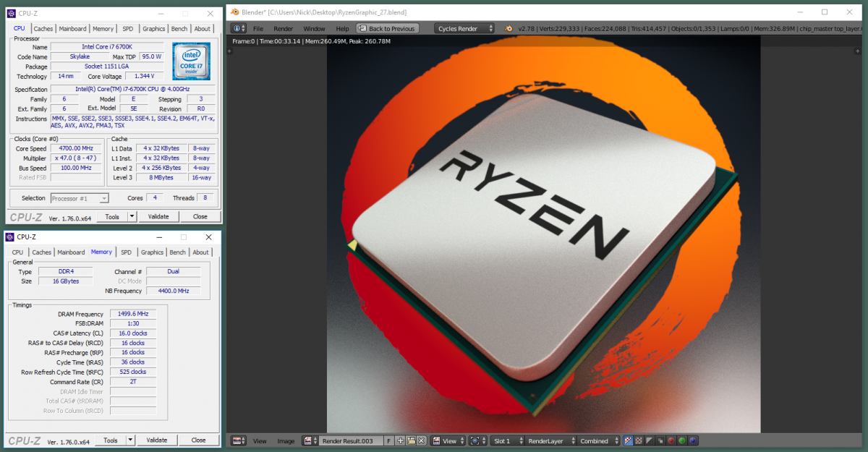Open Blender's Window menu
The height and width of the screenshot is (452, 868).
tap(314, 28)
